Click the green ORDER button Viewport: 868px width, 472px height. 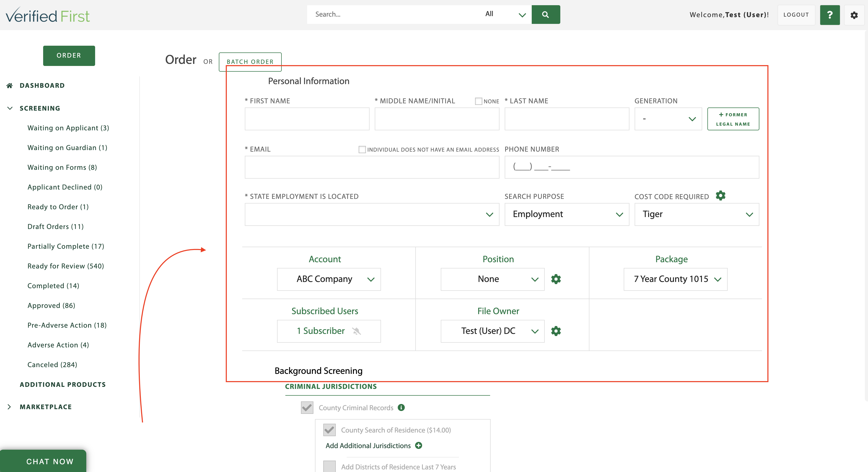69,56
